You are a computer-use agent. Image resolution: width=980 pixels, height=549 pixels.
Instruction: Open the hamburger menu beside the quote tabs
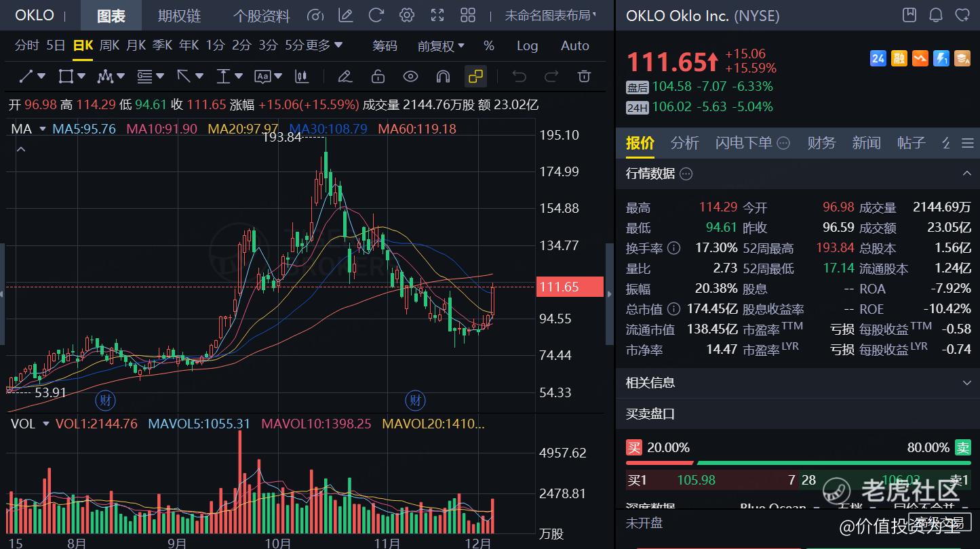(x=968, y=143)
